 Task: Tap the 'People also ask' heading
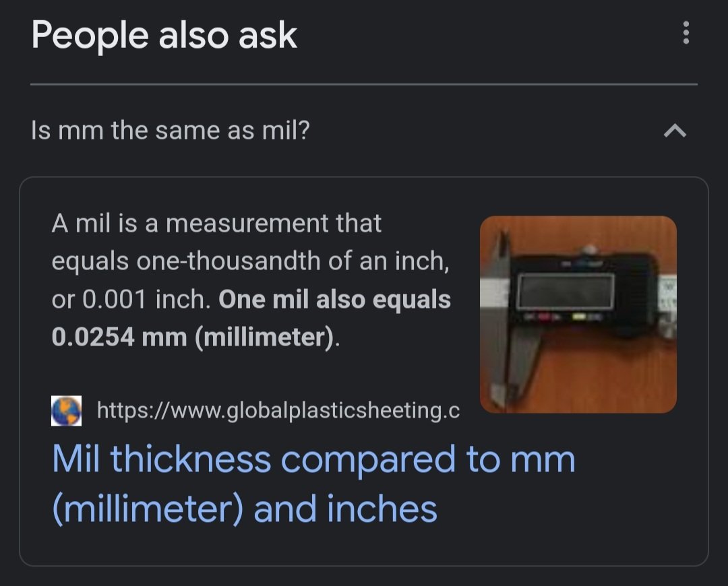(164, 36)
